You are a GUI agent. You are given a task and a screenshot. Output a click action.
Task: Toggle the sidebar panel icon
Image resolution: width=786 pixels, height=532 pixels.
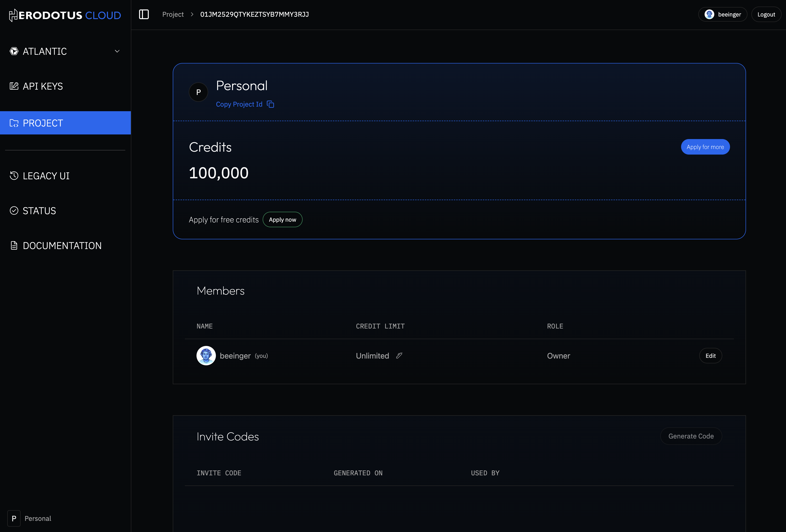144,14
